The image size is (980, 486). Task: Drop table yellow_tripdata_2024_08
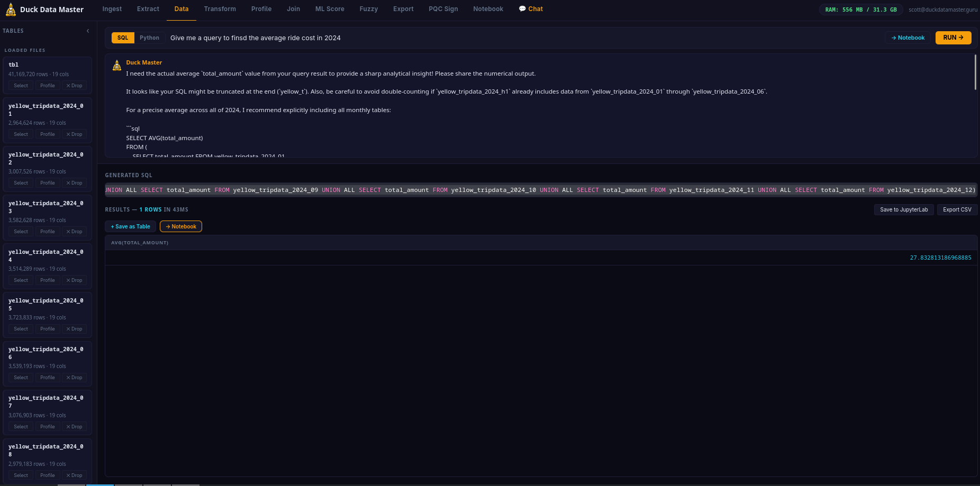pos(74,475)
